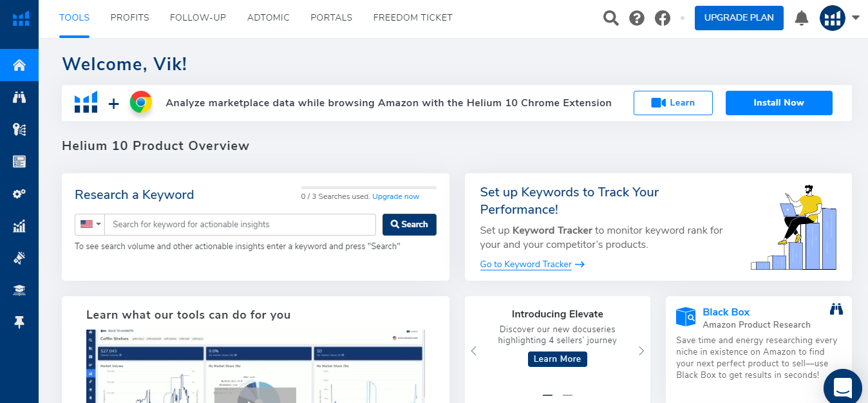Switch to the PROFITS tab
The height and width of the screenshot is (403, 868).
[x=129, y=18]
